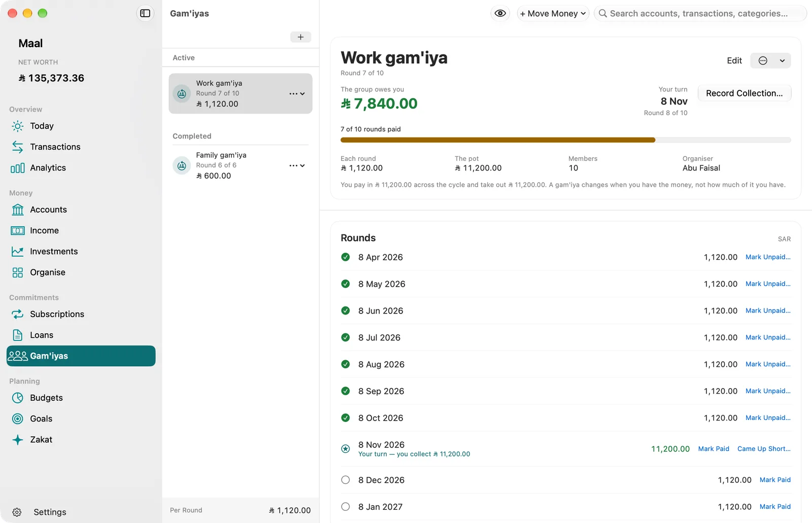
Task: Open Zakat sparkle icon
Action: (x=18, y=440)
